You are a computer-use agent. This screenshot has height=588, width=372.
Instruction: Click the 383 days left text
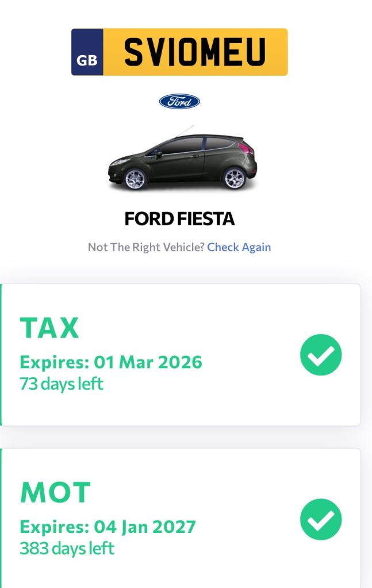click(66, 547)
